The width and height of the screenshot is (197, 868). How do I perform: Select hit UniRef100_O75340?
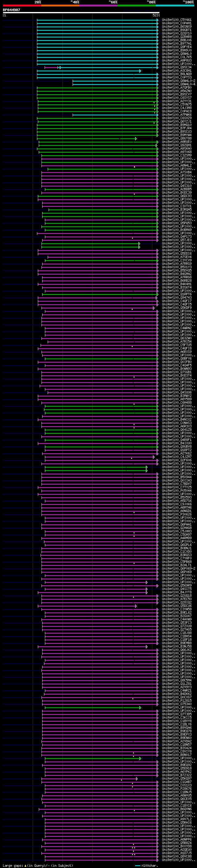[x=176, y=704]
